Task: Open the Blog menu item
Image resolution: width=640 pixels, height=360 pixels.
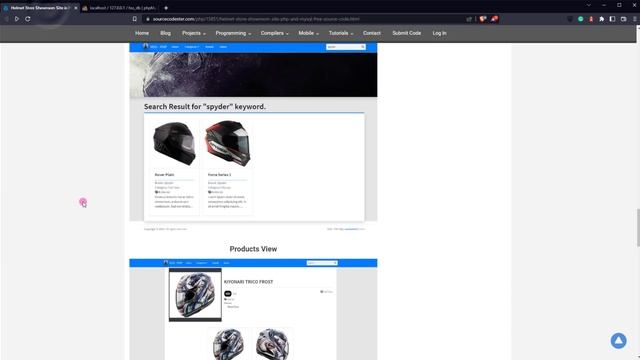Action: 165,33
